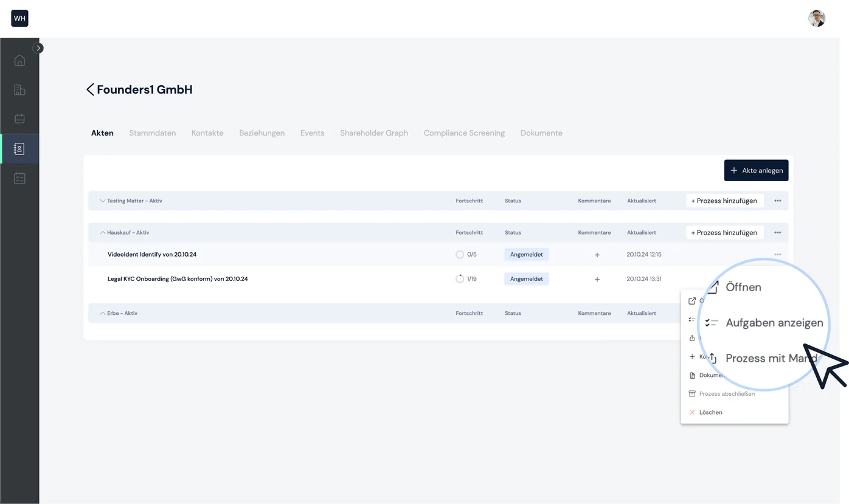849x504 pixels.
Task: Click the Akte anlegen button
Action: click(756, 170)
